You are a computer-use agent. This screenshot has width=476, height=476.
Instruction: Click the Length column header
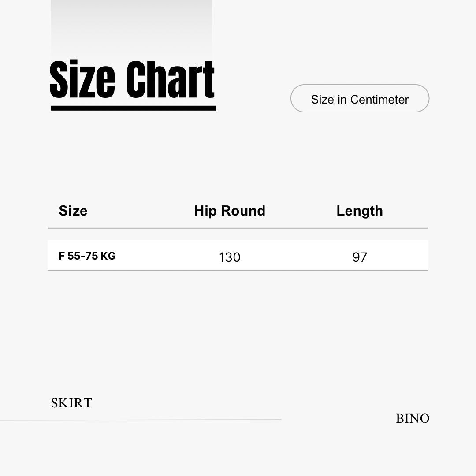(360, 211)
